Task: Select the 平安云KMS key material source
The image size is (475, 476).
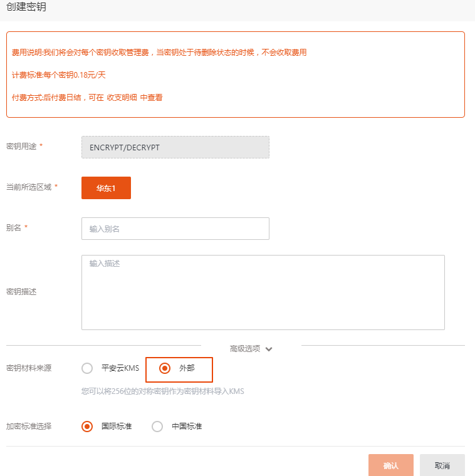Action: [87, 368]
